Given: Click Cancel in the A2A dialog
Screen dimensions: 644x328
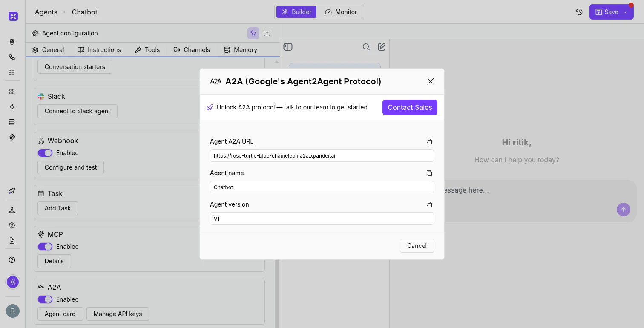Looking at the screenshot, I should coord(417,246).
